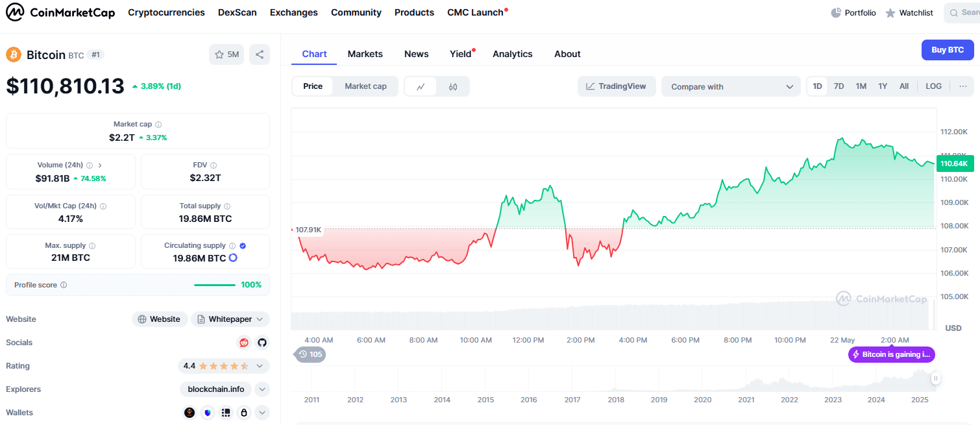
Task: Click the arrow beside Volume (24h)
Action: [x=100, y=165]
